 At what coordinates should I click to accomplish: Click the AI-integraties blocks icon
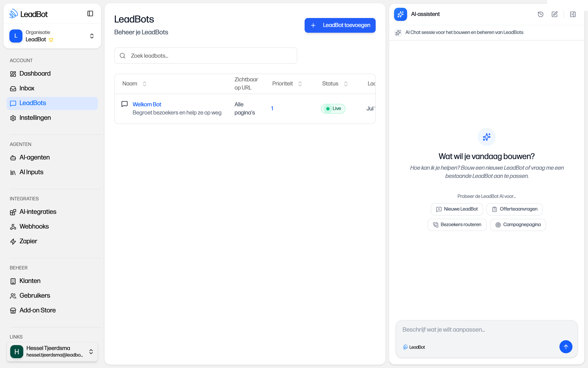13,212
